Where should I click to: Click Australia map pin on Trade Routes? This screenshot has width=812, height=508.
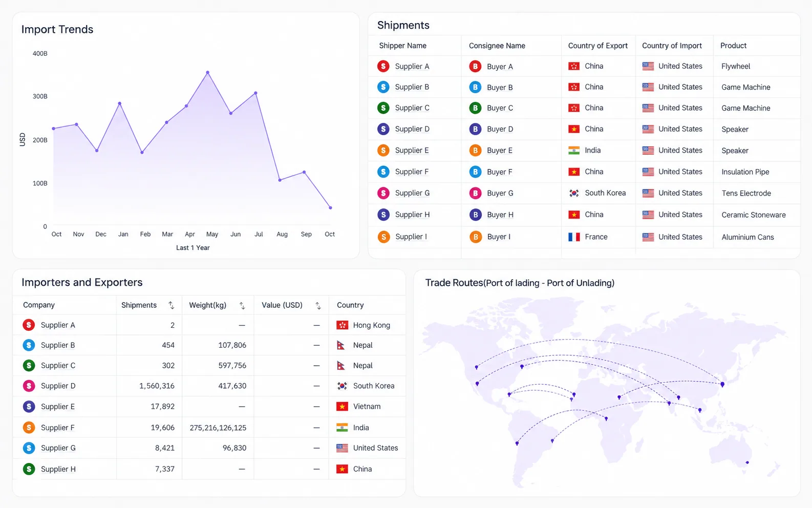(x=747, y=462)
